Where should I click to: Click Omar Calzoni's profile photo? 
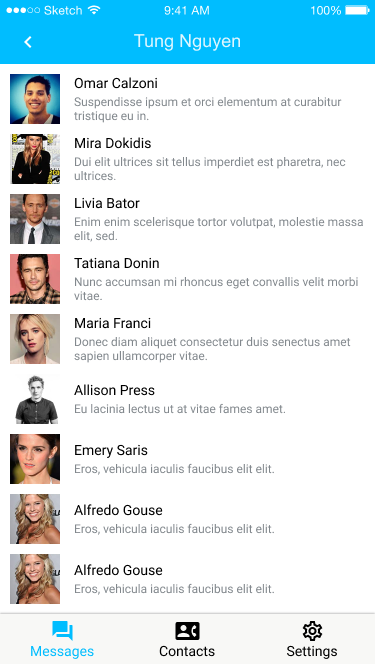tap(35, 99)
